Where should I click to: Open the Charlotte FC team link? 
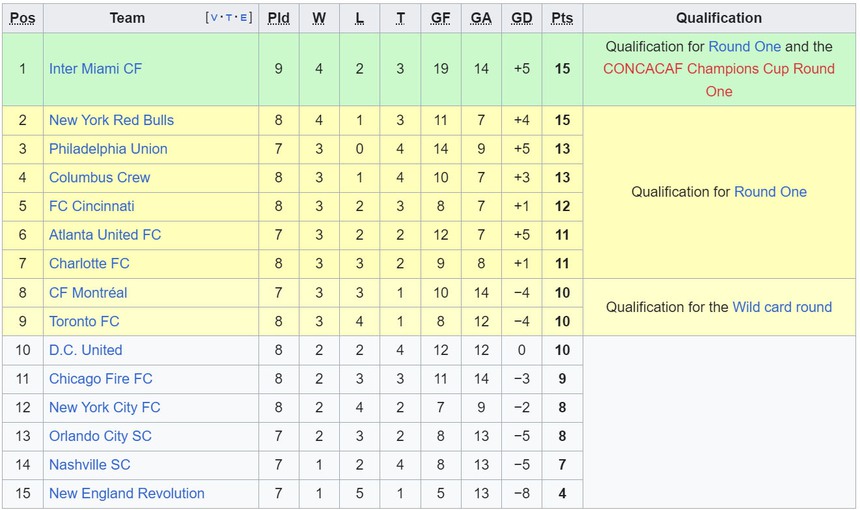89,264
